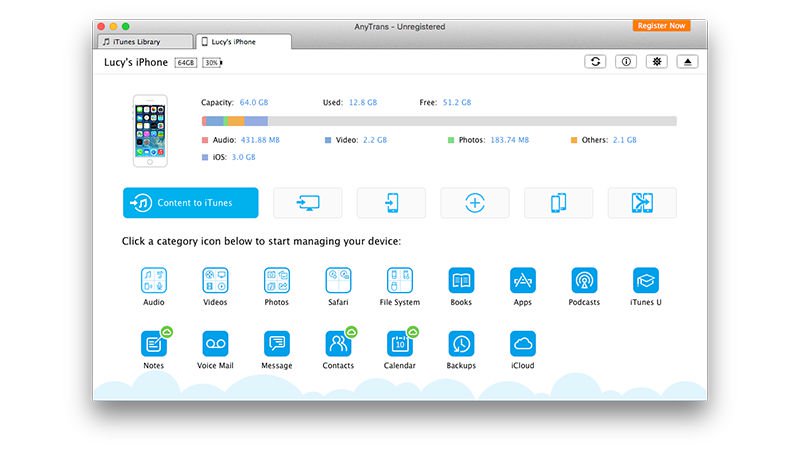Open the Calendar category
The image size is (800, 450).
tap(399, 344)
